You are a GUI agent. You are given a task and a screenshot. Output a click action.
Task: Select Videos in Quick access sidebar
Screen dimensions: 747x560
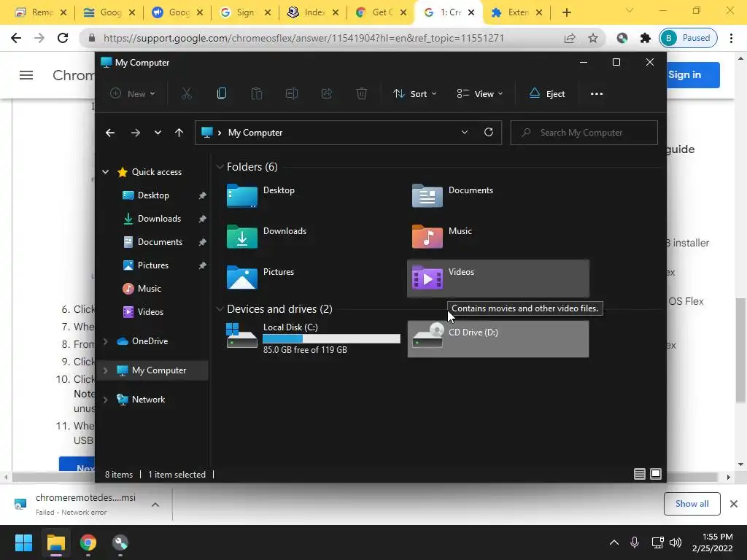[150, 312]
